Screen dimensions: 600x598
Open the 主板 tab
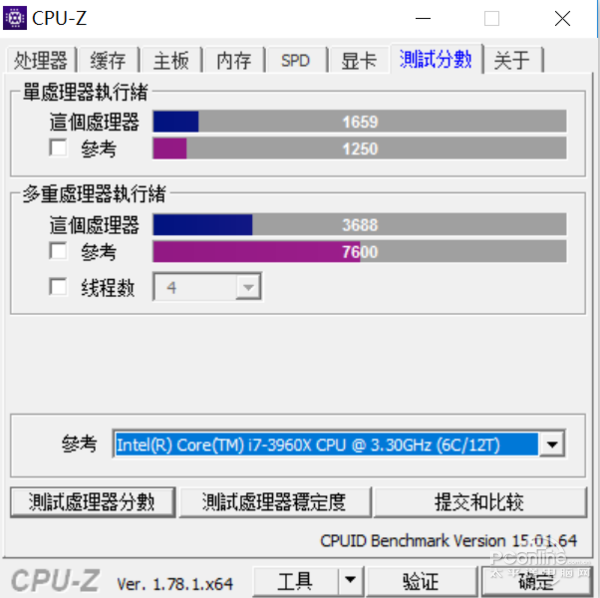click(x=171, y=60)
